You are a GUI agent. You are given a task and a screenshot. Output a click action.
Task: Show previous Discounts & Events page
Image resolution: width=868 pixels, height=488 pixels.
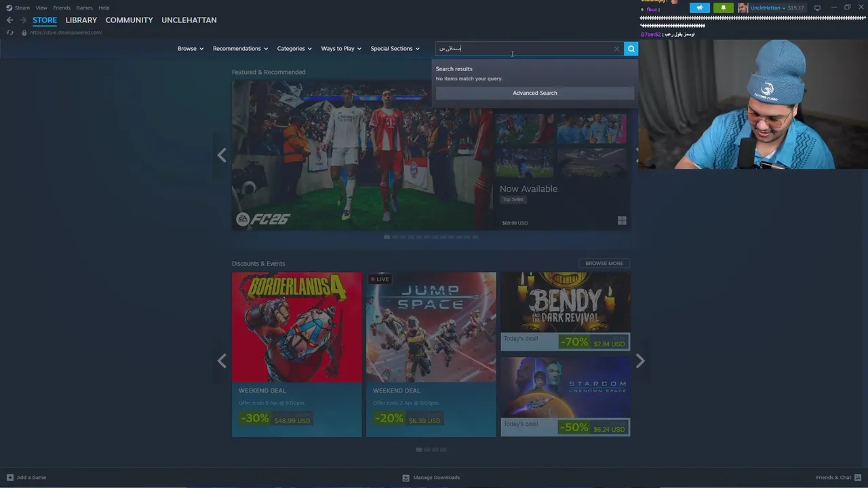(222, 361)
